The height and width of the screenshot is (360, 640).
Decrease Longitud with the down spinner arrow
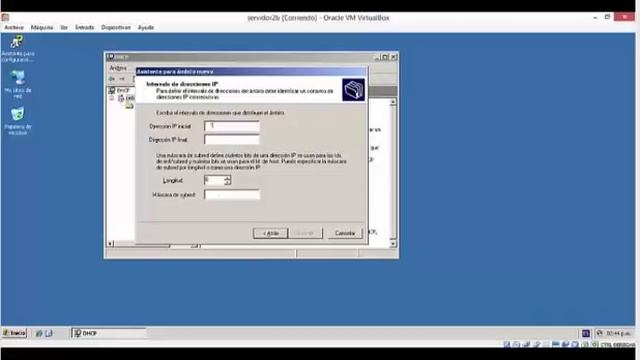click(x=227, y=182)
